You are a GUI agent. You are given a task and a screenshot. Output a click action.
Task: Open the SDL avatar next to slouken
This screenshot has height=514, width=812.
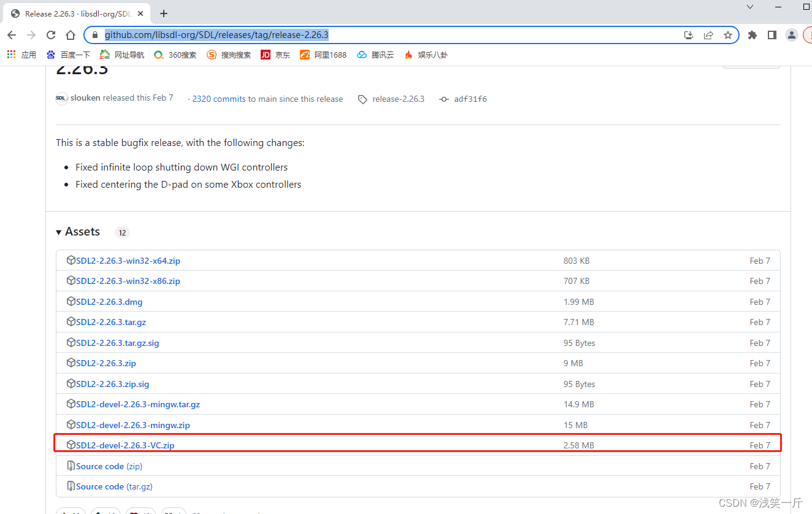coord(61,98)
